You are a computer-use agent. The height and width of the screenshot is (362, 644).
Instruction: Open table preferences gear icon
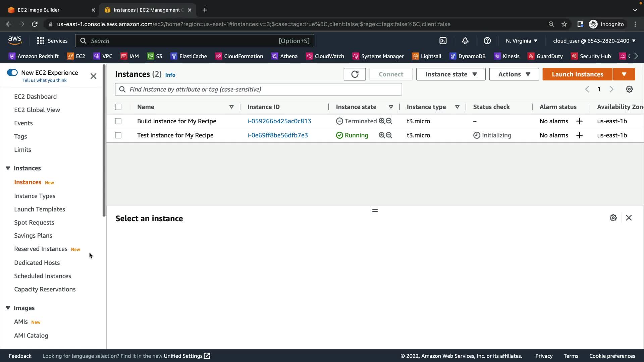coord(629,89)
